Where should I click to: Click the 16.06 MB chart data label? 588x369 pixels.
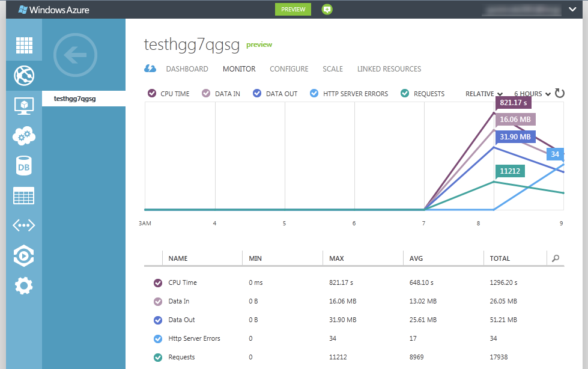[515, 120]
